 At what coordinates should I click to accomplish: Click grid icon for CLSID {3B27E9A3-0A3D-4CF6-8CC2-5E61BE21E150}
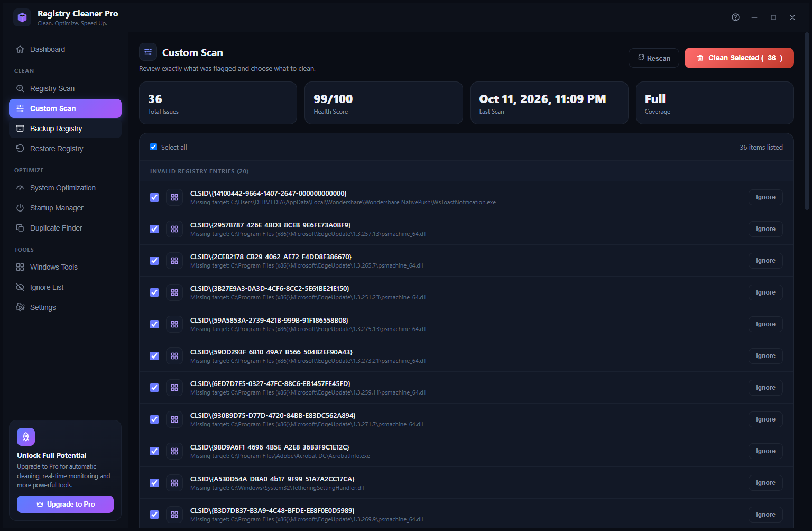174,292
